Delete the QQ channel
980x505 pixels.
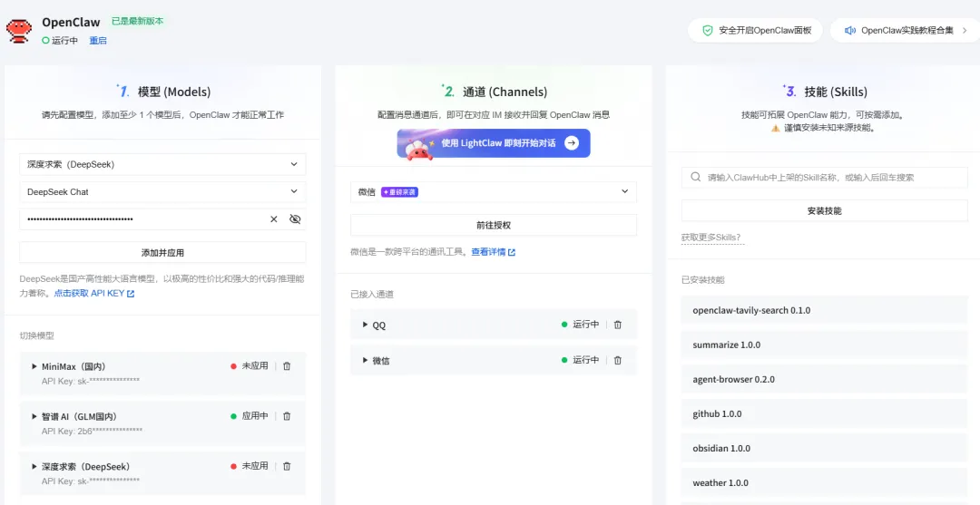(x=618, y=325)
